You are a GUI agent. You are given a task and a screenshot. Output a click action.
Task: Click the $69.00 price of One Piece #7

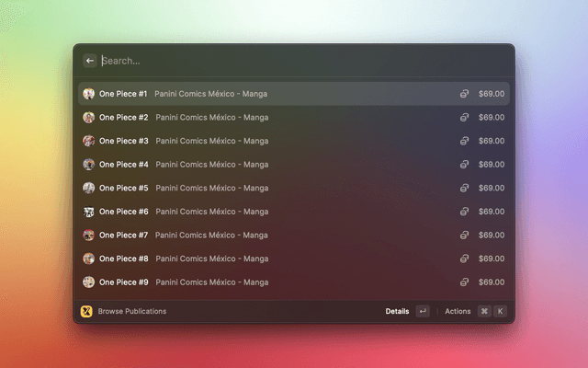click(x=492, y=236)
